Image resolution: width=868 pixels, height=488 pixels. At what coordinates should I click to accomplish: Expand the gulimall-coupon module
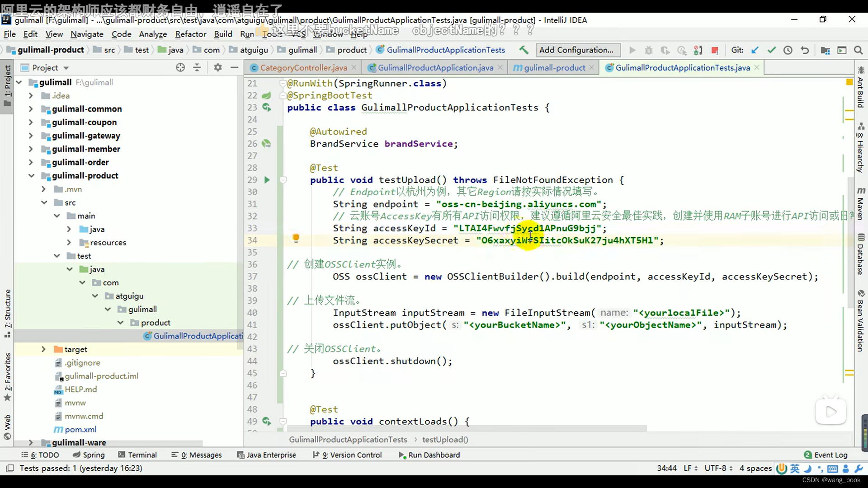(31, 122)
